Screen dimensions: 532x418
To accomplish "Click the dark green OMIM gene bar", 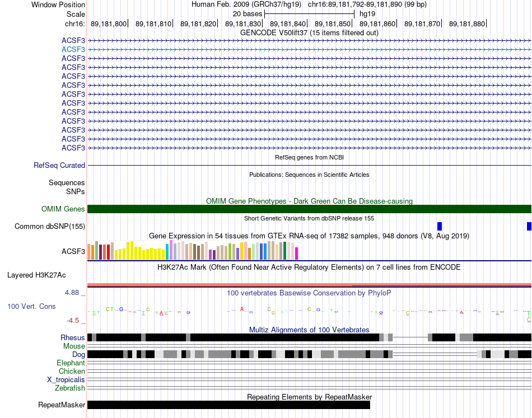I will 309,209.
